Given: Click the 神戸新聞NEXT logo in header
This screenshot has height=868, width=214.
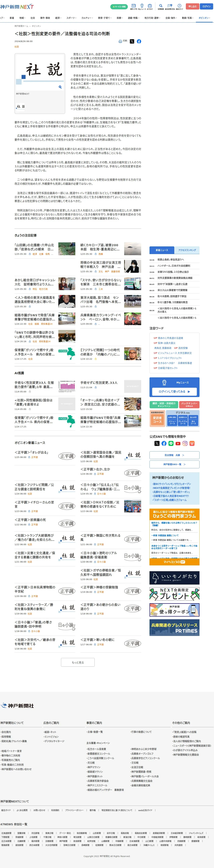Looking at the screenshot, I should (x=17, y=6).
